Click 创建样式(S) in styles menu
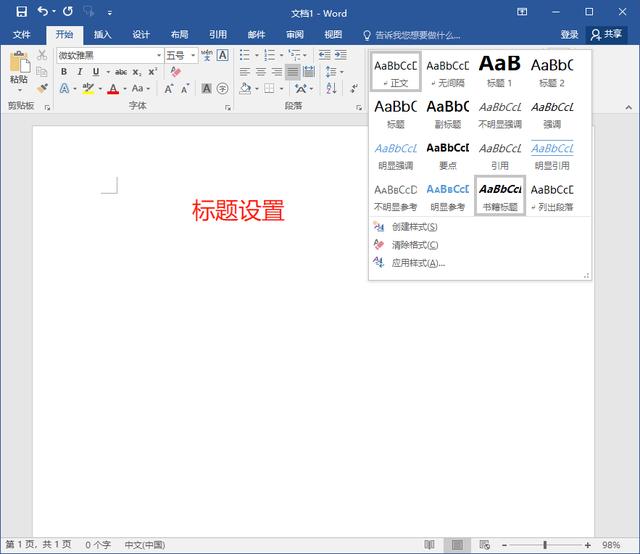Image resolution: width=640 pixels, height=554 pixels. pos(414,227)
